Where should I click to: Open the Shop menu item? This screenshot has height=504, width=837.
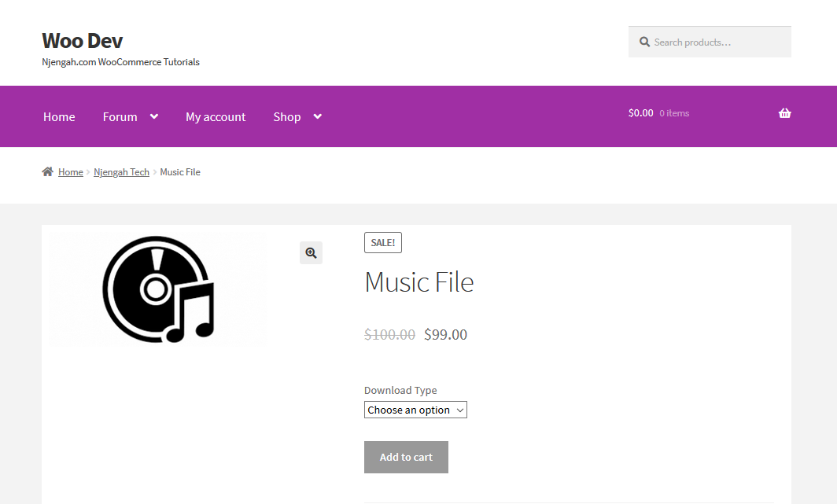[287, 117]
